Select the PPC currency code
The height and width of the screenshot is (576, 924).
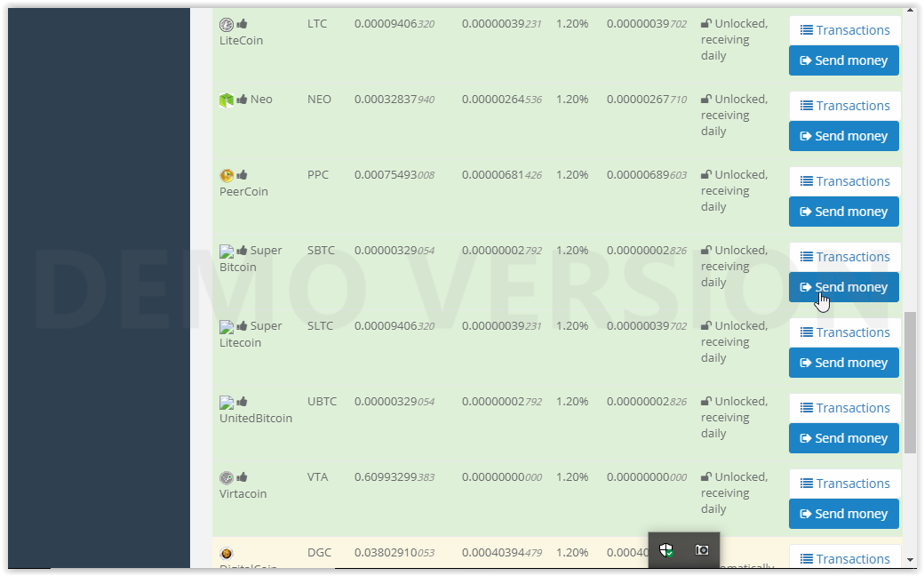[318, 174]
